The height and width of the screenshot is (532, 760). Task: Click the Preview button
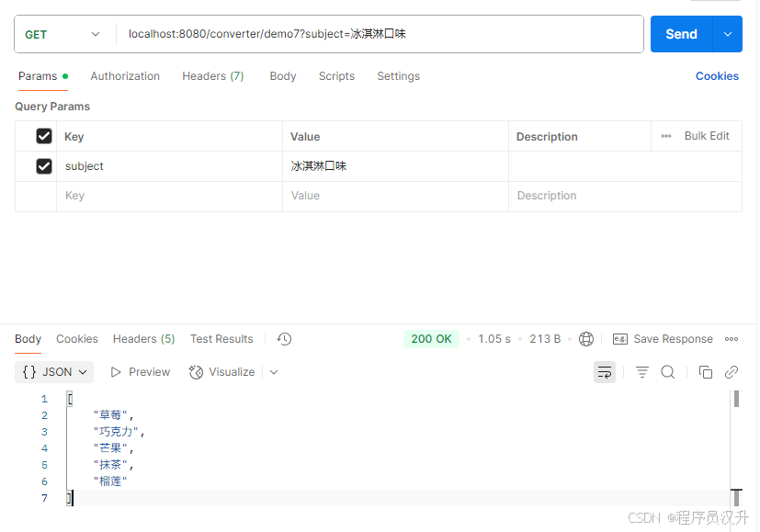point(141,372)
